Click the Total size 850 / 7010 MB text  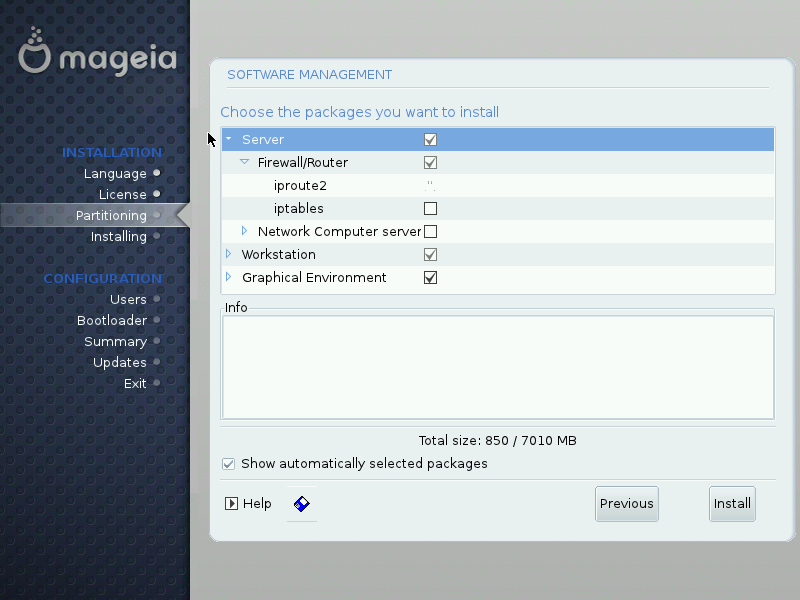click(x=497, y=441)
